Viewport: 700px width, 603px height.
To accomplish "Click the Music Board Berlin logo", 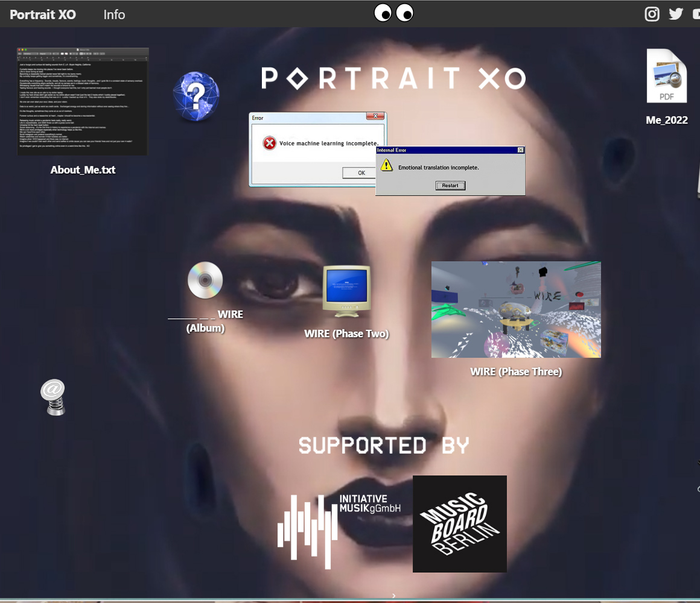I will click(459, 523).
